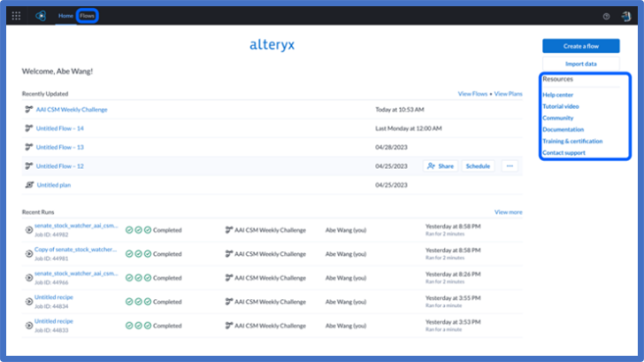Image resolution: width=644 pixels, height=362 pixels.
Task: Open senate_stock_watcher job 44966 link
Action: click(76, 273)
